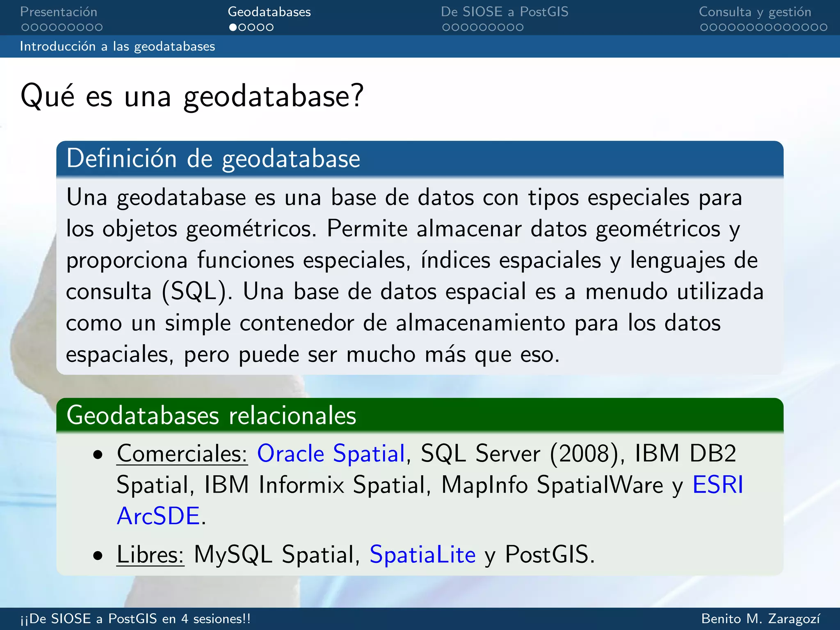Click first slide dot under Consulta y gestión
Viewport: 840px width, 630px height.
point(704,27)
